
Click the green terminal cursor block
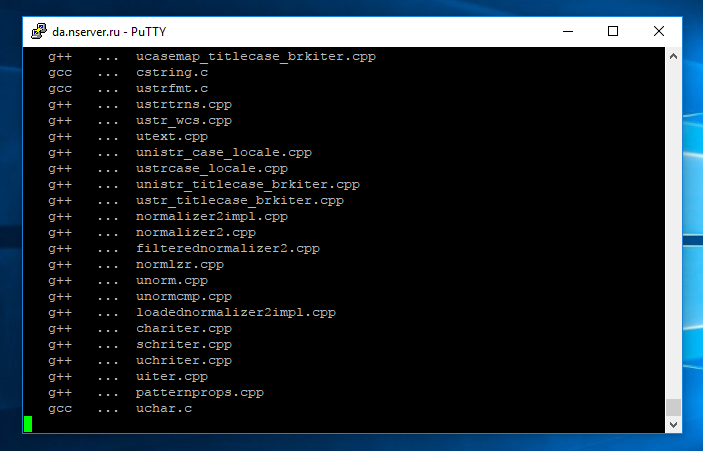click(28, 424)
